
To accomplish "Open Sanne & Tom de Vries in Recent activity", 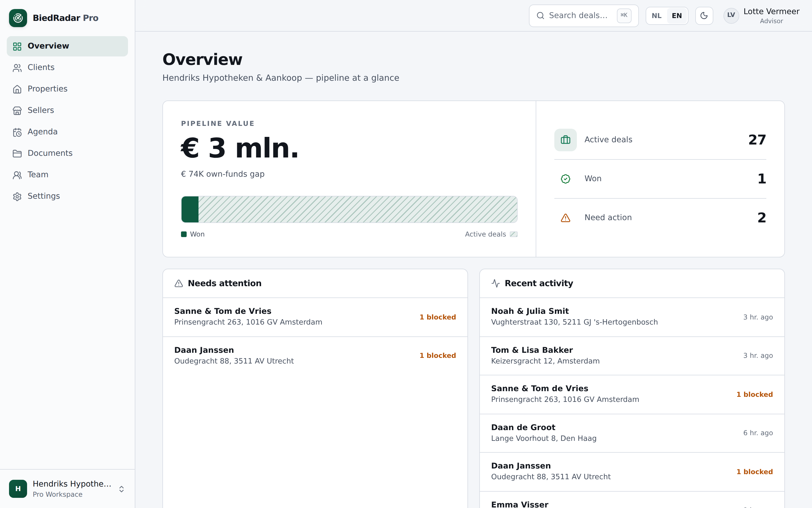I will [632, 395].
